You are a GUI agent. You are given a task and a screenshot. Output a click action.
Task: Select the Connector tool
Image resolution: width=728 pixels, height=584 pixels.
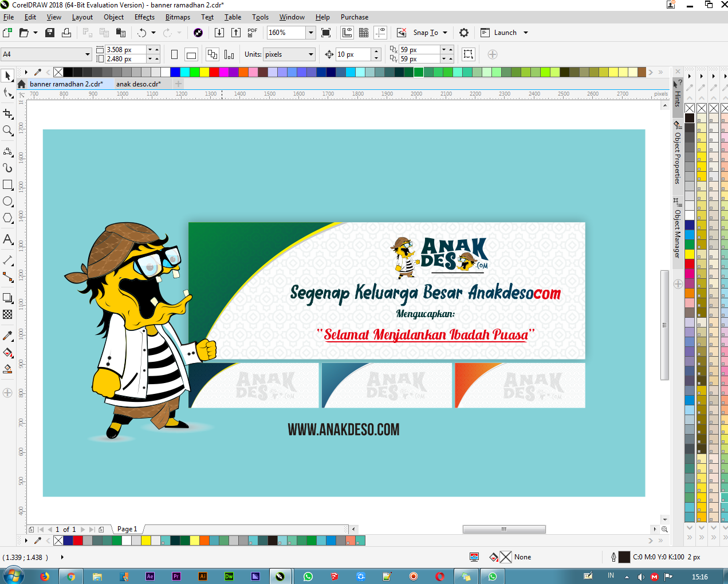point(7,277)
